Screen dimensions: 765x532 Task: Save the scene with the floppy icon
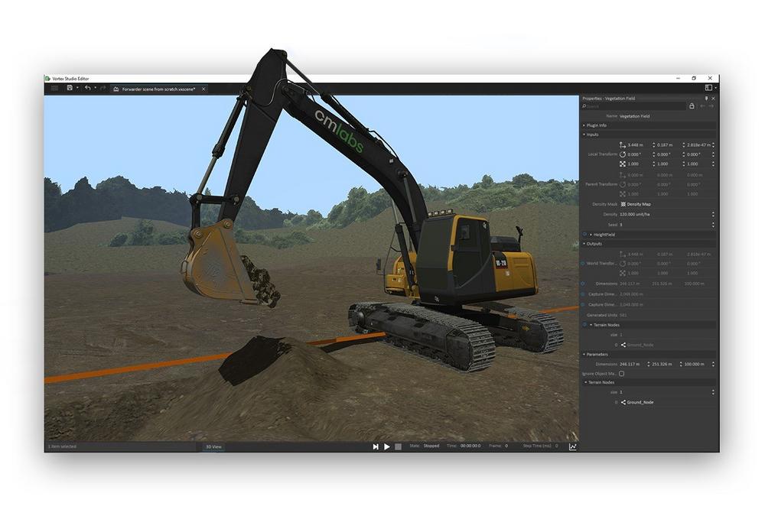point(70,88)
